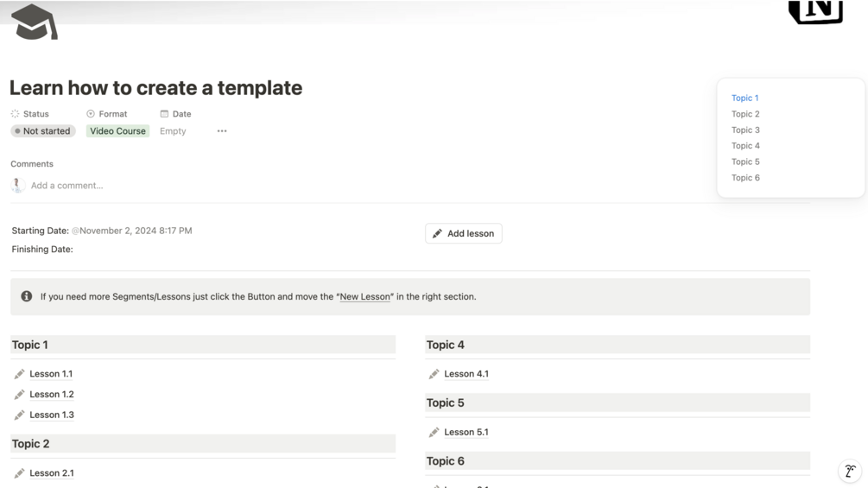Viewport: 868px width, 488px height.
Task: Click the graduation cap page icon
Action: pyautogui.click(x=34, y=22)
